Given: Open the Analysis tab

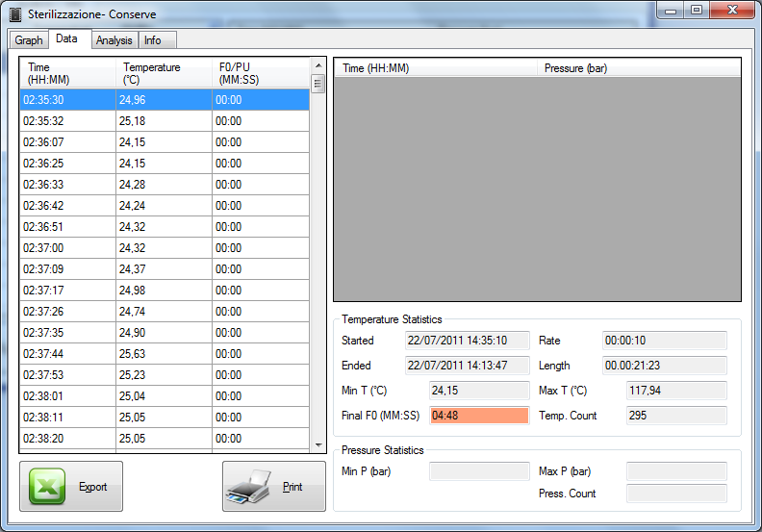Looking at the screenshot, I should (114, 40).
